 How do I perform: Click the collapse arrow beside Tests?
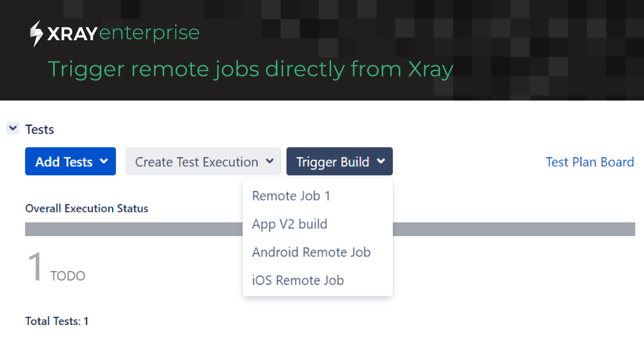point(12,128)
